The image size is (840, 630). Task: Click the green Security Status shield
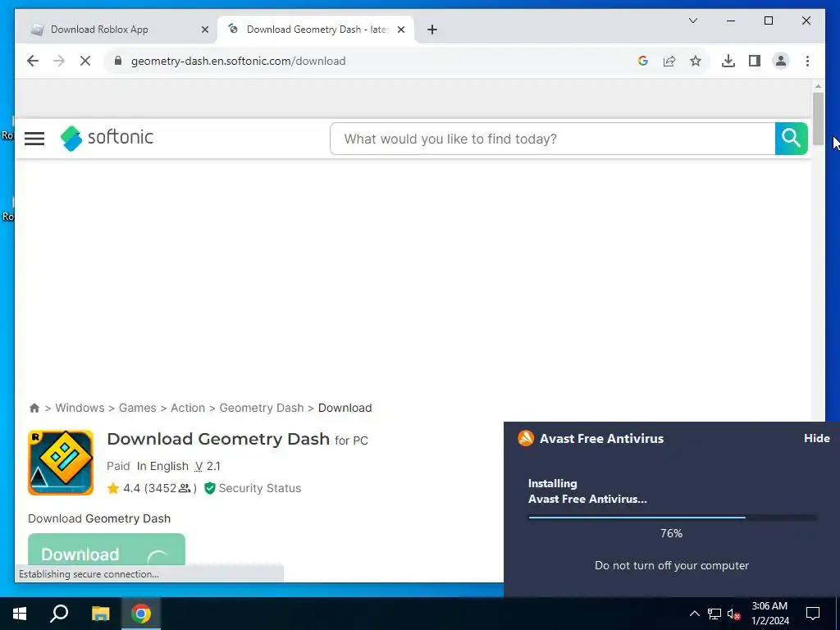pyautogui.click(x=210, y=488)
